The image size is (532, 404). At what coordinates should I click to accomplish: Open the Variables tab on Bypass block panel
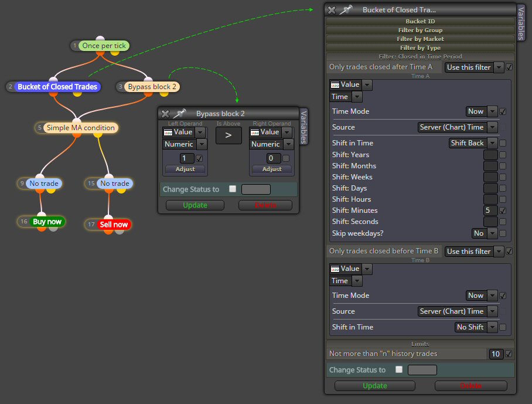(303, 127)
